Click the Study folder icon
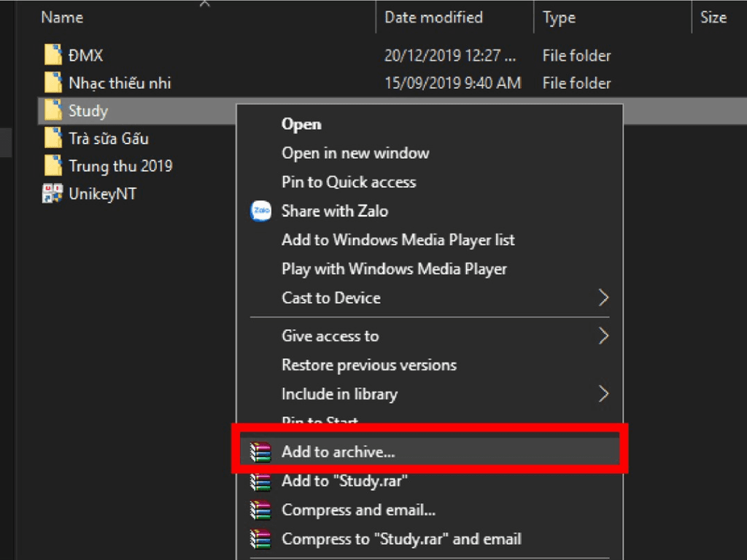 53,110
